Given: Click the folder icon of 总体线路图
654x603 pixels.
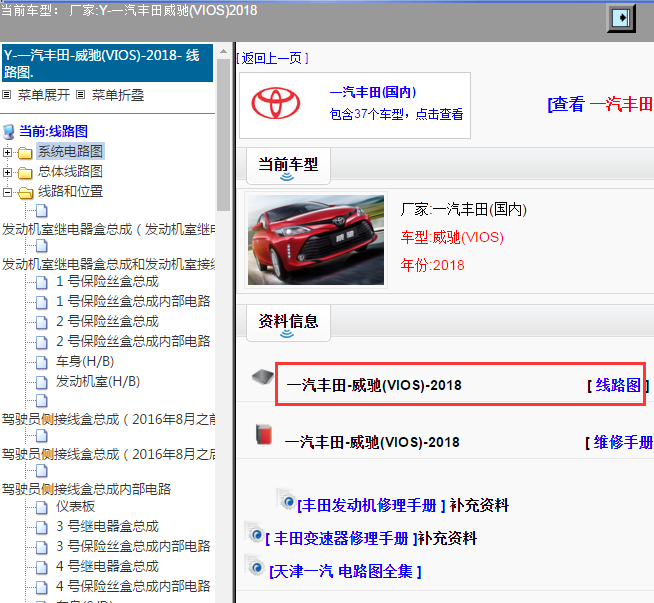Looking at the screenshot, I should pos(25,173).
